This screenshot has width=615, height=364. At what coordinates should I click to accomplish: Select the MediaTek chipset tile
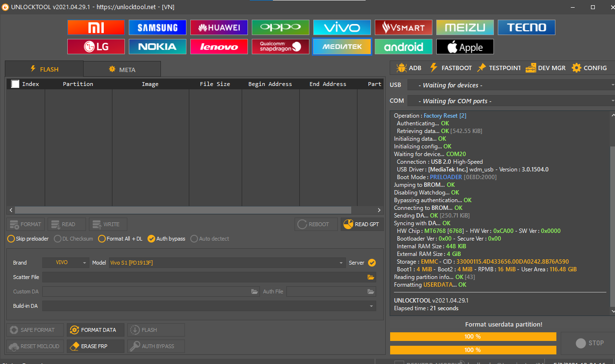click(342, 47)
